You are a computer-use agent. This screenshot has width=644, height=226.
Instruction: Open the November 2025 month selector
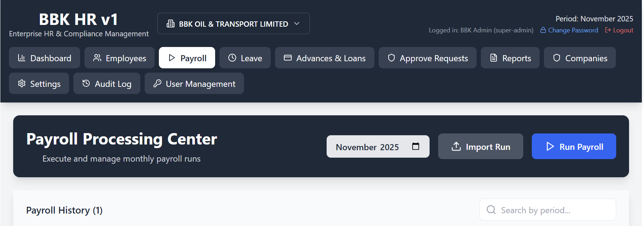(x=367, y=147)
